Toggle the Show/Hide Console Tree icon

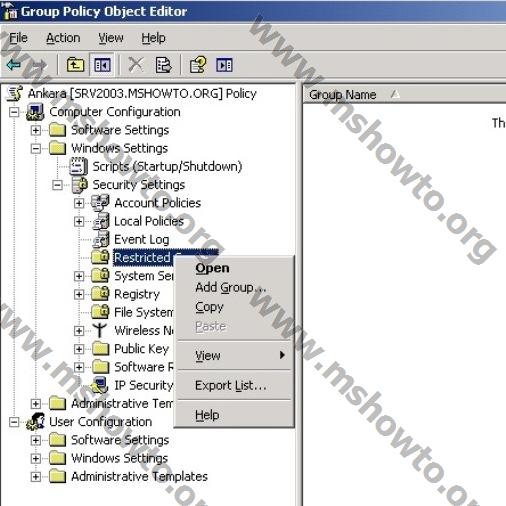[x=102, y=65]
